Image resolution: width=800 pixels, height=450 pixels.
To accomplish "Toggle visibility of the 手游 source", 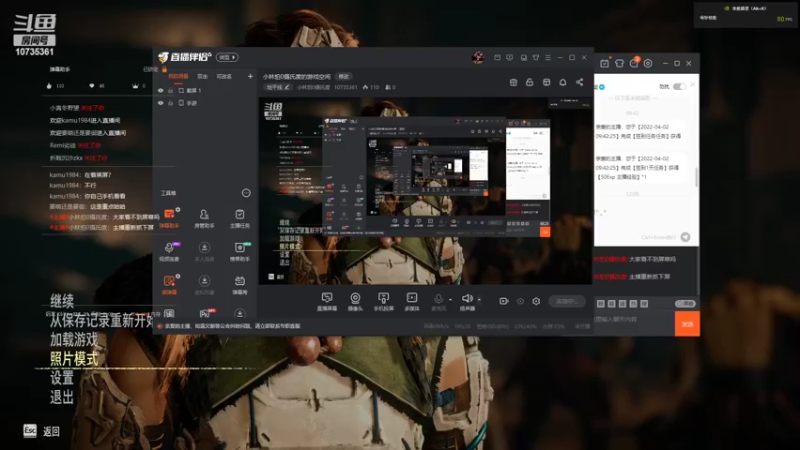I will pos(161,103).
